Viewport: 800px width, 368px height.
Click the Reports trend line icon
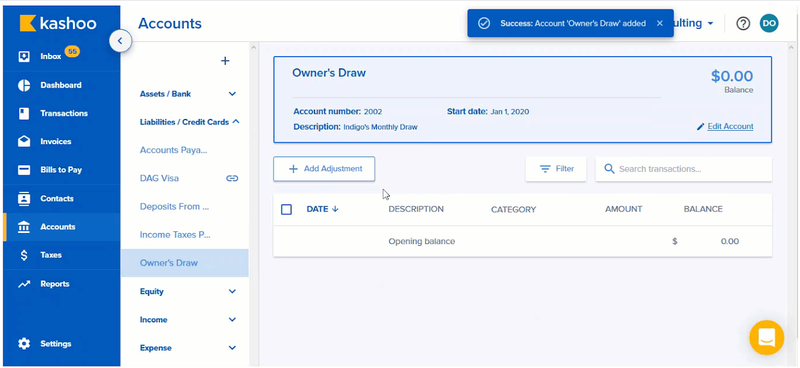24,284
